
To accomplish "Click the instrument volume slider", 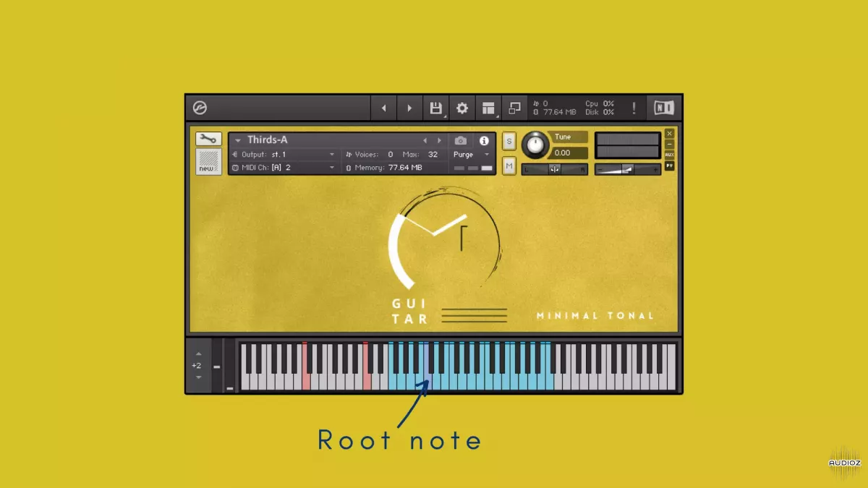I will point(627,169).
